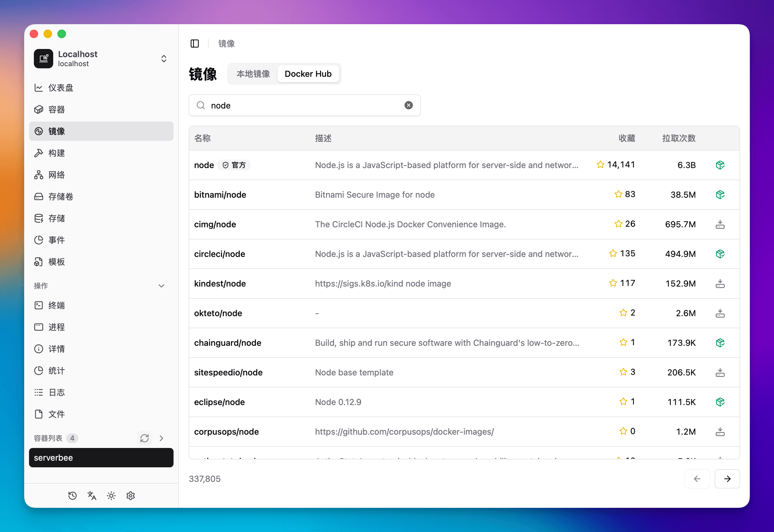The height and width of the screenshot is (532, 774).
Task: Click the search input field
Action: 300,105
